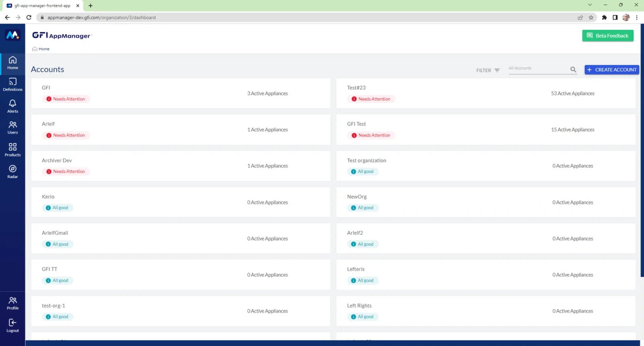Open the NewOrg account card

pyautogui.click(x=486, y=202)
